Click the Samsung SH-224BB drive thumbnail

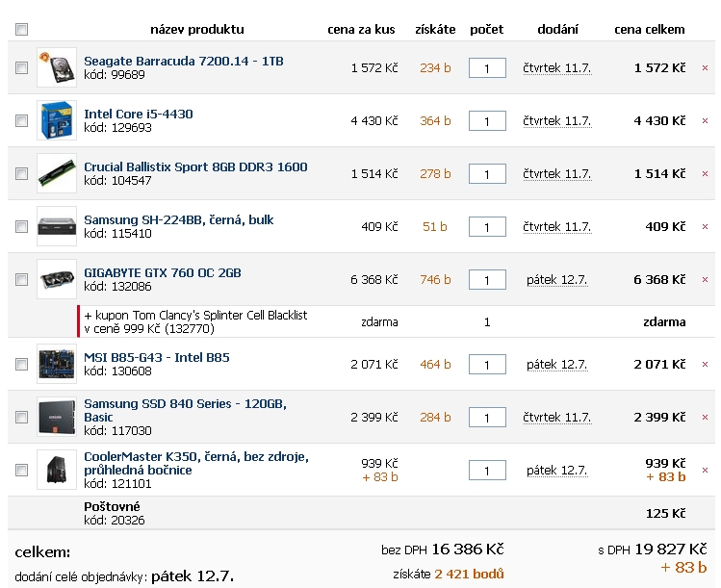pos(56,226)
